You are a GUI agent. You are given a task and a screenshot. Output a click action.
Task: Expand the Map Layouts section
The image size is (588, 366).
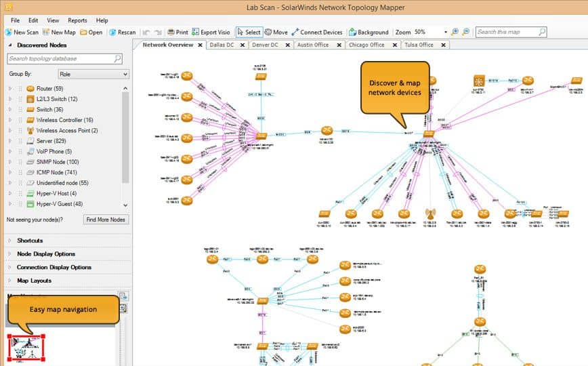pos(9,281)
